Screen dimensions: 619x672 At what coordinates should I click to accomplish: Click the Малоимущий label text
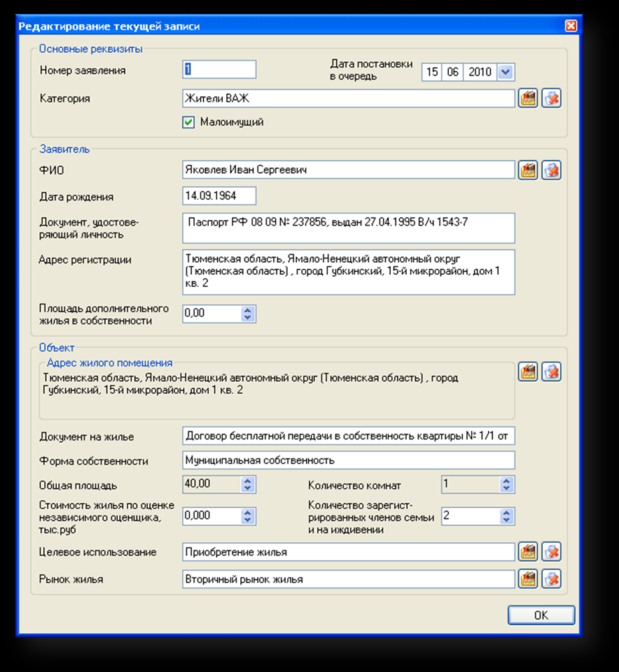(x=232, y=122)
